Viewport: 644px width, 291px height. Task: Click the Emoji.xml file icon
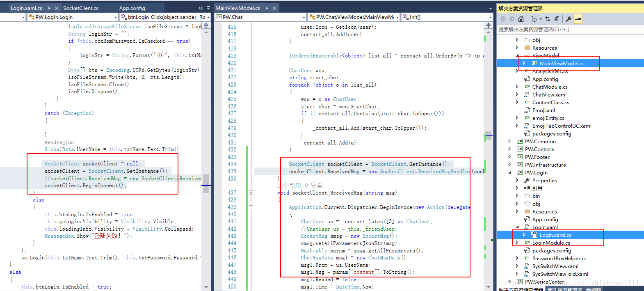(x=528, y=110)
